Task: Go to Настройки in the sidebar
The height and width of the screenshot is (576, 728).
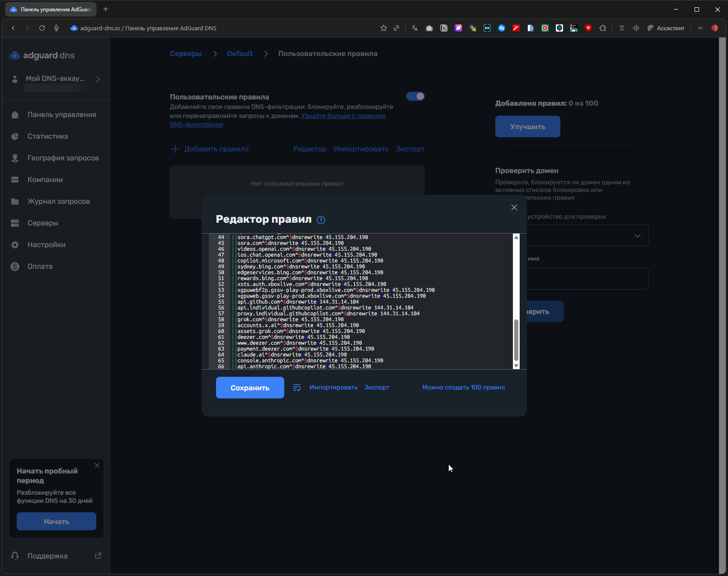Action: (x=46, y=245)
